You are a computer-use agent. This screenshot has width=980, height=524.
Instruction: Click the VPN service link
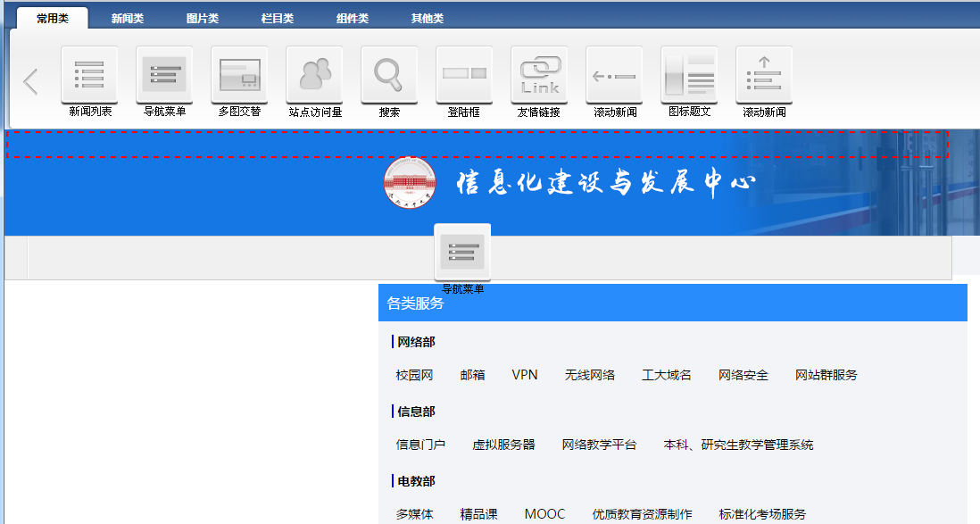(x=525, y=375)
